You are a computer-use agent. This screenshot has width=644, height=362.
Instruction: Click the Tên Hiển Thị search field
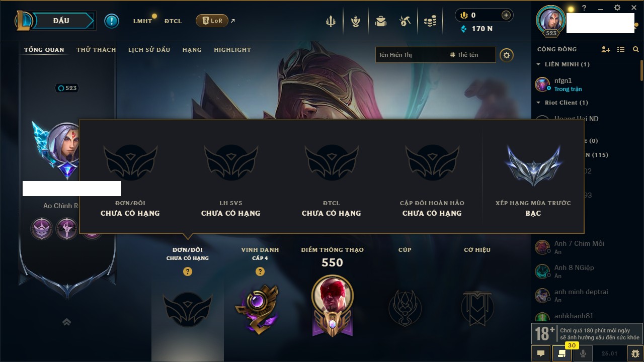point(410,55)
